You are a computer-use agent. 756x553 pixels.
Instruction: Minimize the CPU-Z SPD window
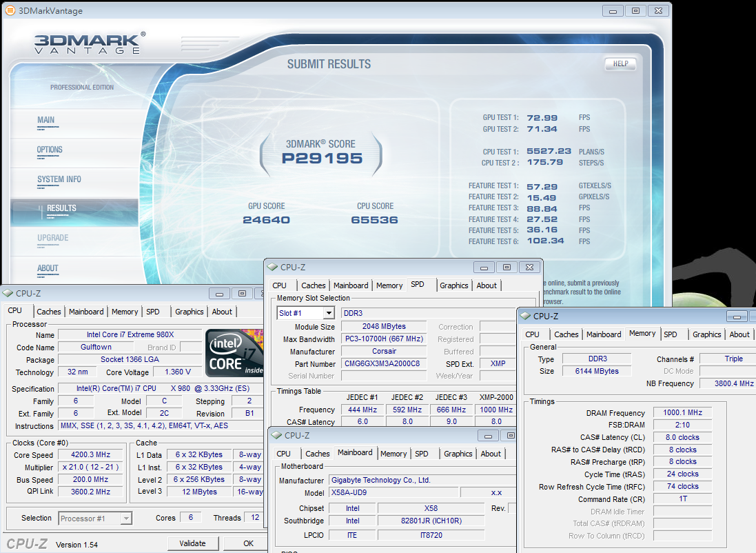[x=484, y=268]
